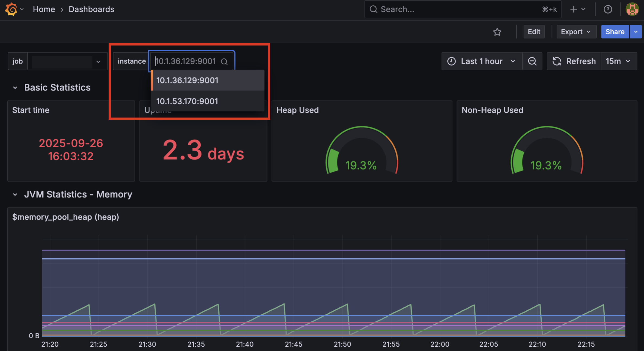This screenshot has width=644, height=351.
Task: Click the Refresh dashboard button
Action: (x=574, y=61)
